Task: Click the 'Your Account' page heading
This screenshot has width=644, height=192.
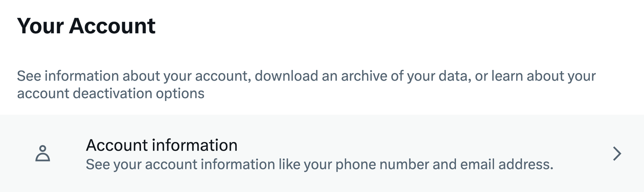Action: (86, 26)
